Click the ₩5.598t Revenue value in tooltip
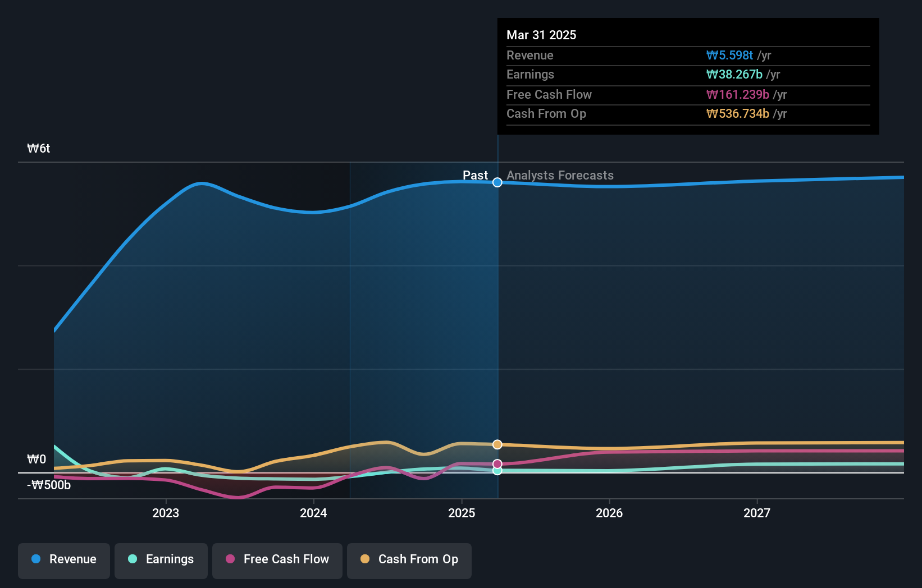The image size is (922, 588). pyautogui.click(x=729, y=56)
